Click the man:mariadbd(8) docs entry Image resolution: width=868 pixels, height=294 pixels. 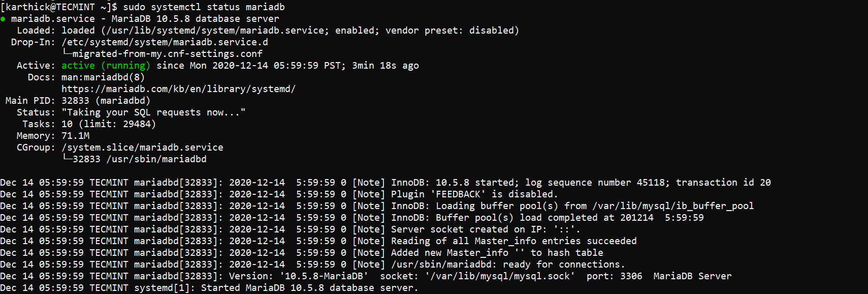[x=103, y=77]
